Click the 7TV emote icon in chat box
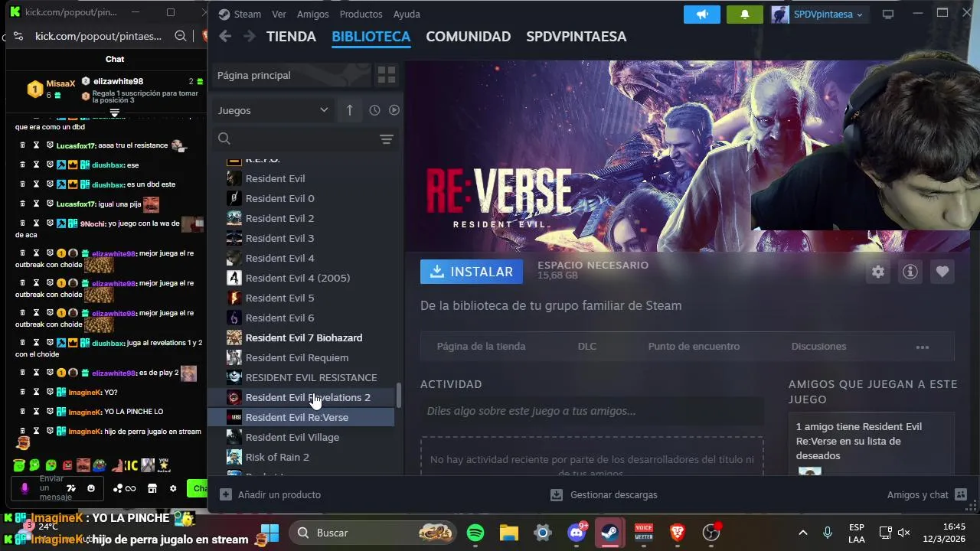This screenshot has width=980, height=551. coord(71,488)
